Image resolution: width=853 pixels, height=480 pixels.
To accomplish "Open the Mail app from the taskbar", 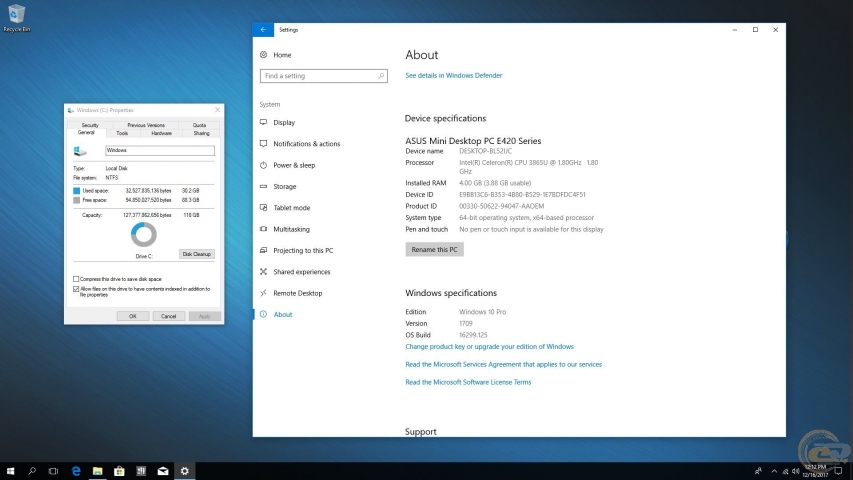I will click(x=163, y=471).
